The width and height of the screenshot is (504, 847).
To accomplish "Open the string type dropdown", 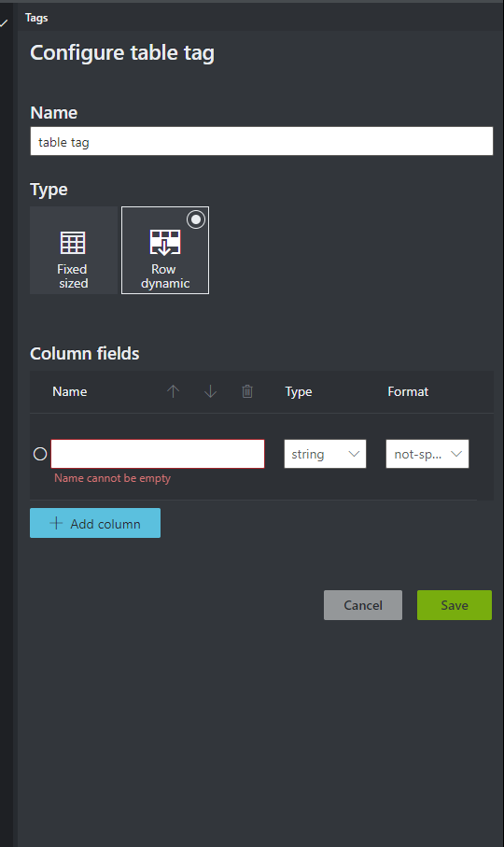I will click(325, 454).
